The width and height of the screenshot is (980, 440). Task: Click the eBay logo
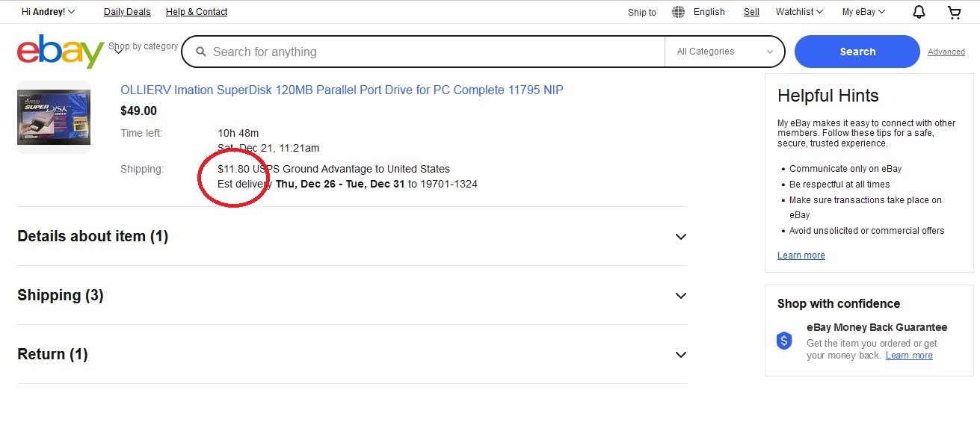(x=61, y=52)
